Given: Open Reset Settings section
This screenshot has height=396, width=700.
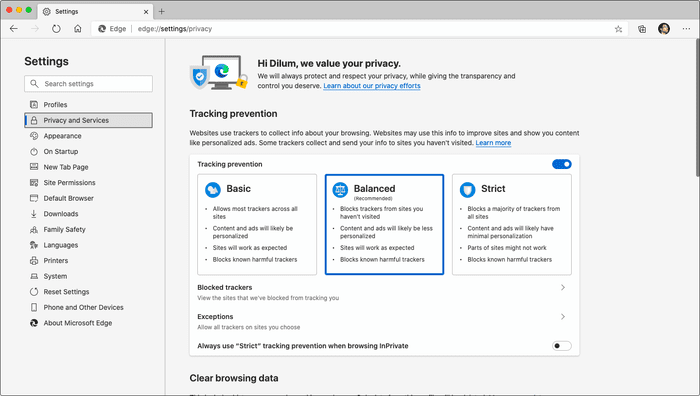Looking at the screenshot, I should tap(88, 292).
